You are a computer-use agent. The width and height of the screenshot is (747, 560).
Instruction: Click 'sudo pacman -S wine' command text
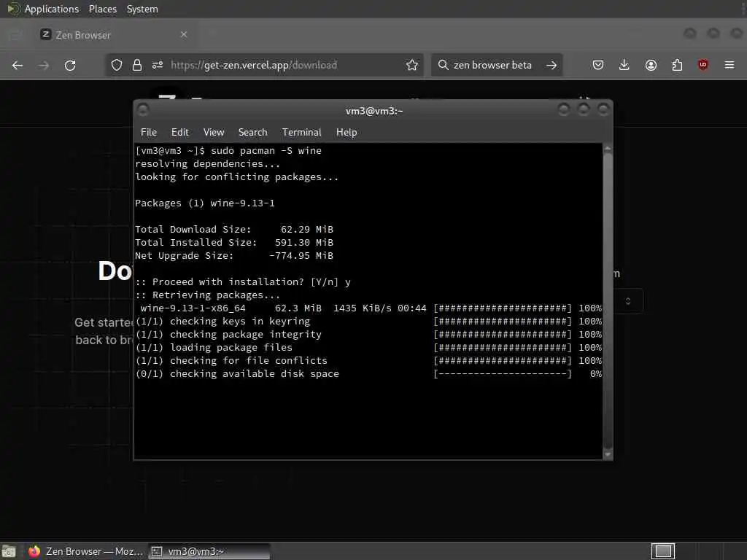coord(266,150)
